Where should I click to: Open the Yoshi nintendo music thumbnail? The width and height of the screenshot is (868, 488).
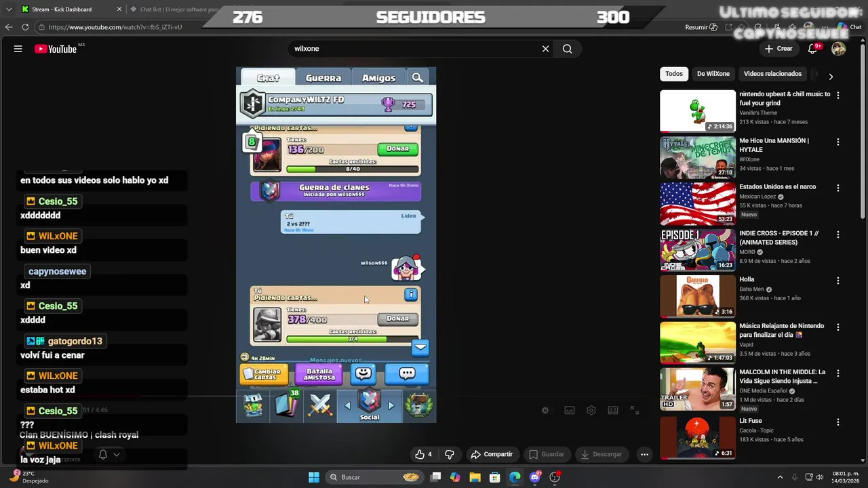[x=698, y=111]
